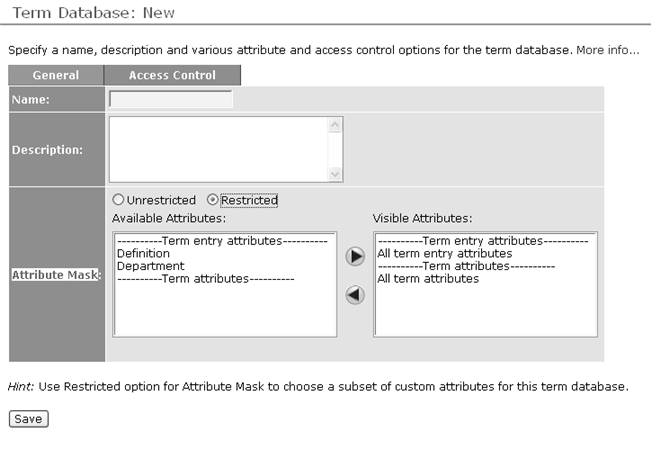651x458 pixels.
Task: Click inside the Description text area
Action: (218, 149)
